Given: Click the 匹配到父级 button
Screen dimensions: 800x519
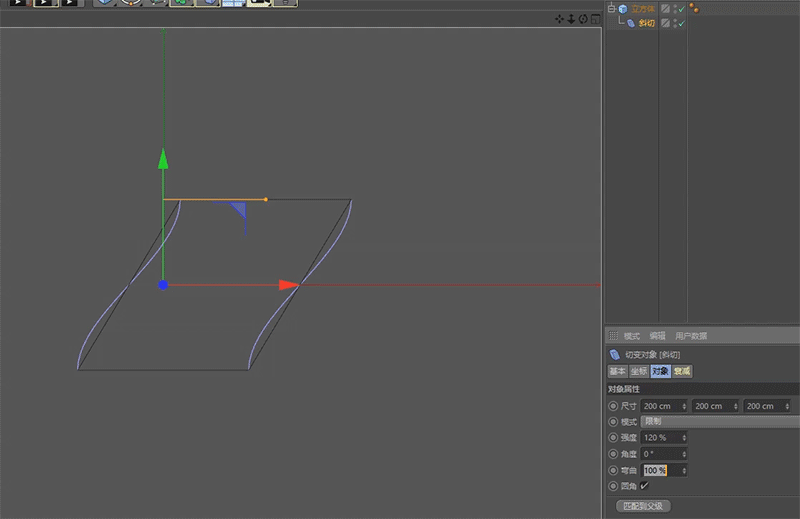Looking at the screenshot, I should (x=642, y=506).
